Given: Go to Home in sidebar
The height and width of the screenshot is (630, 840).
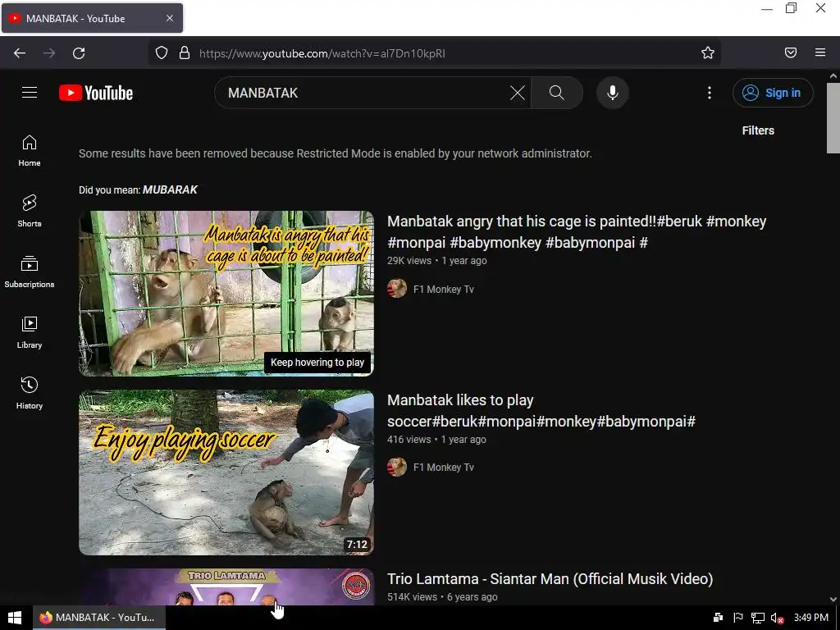Looking at the screenshot, I should [x=30, y=151].
